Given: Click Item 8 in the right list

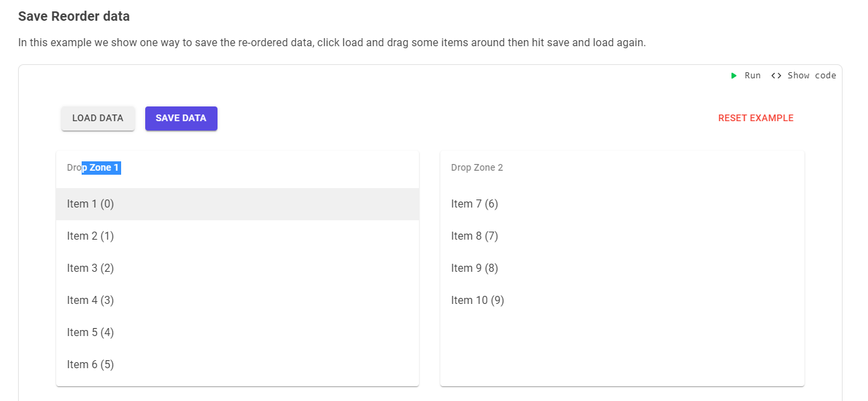Looking at the screenshot, I should click(x=474, y=236).
